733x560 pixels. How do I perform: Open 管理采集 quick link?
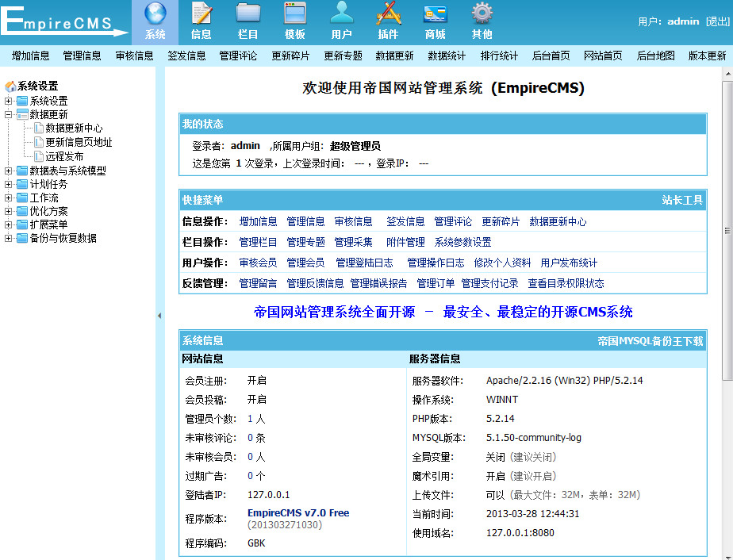coord(354,242)
